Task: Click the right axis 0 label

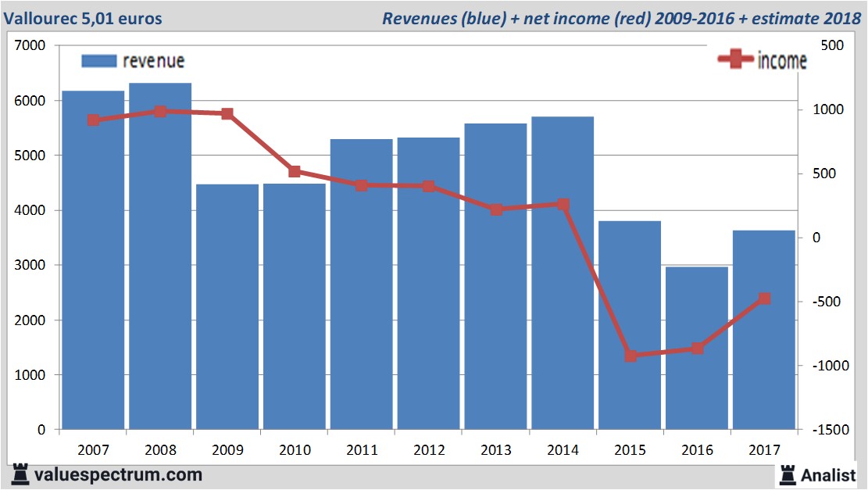Action: coord(816,238)
